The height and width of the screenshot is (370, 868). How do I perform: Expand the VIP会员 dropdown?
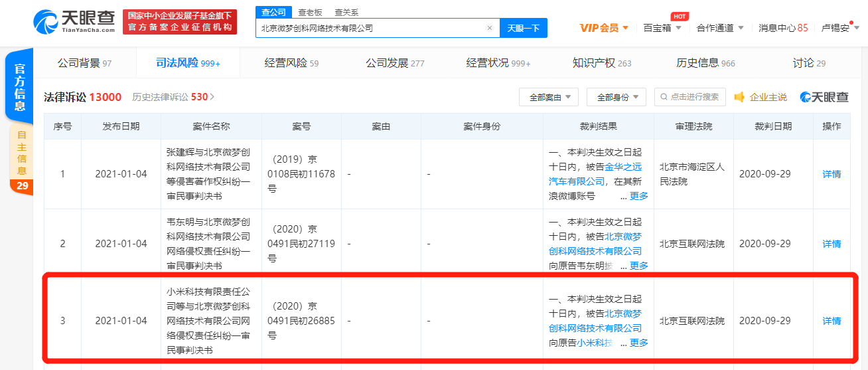(x=604, y=28)
